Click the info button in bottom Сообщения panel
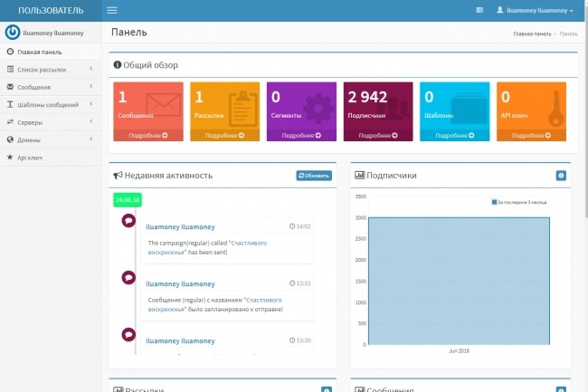 click(561, 390)
